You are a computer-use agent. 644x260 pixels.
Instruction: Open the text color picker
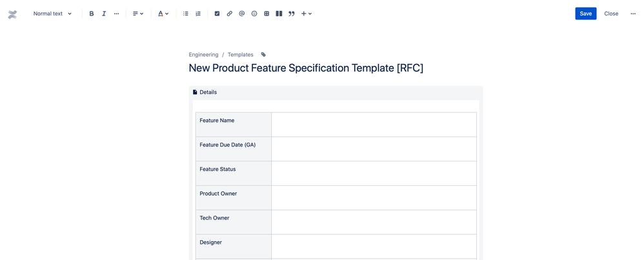pyautogui.click(x=163, y=14)
